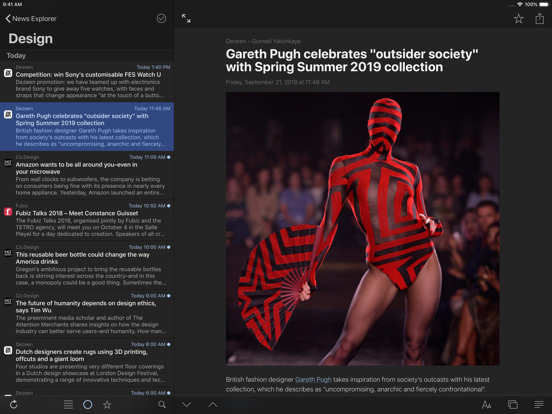Viewport: 552px width, 414px height.
Task: Filter list to starred articles
Action: pyautogui.click(x=107, y=404)
